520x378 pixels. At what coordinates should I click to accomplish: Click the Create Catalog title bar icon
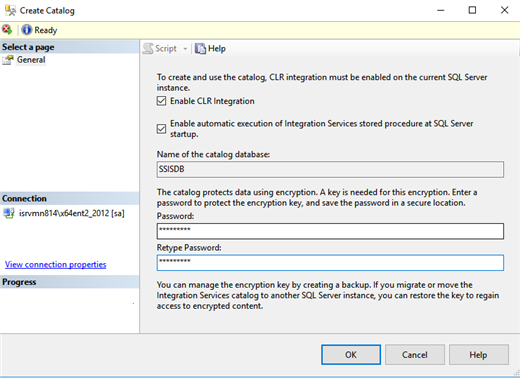(10, 10)
